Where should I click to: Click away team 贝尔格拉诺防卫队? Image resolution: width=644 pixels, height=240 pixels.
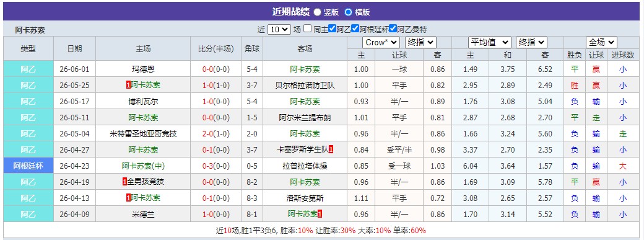coord(305,85)
